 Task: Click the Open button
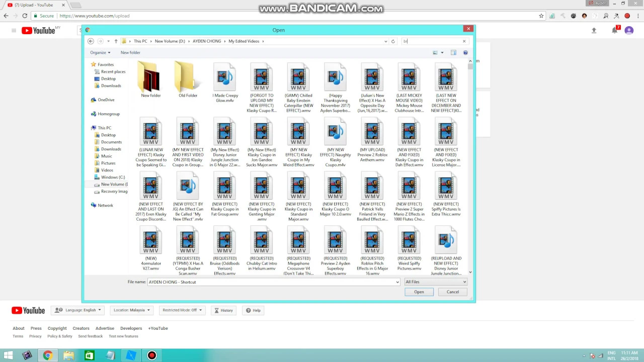point(419,292)
